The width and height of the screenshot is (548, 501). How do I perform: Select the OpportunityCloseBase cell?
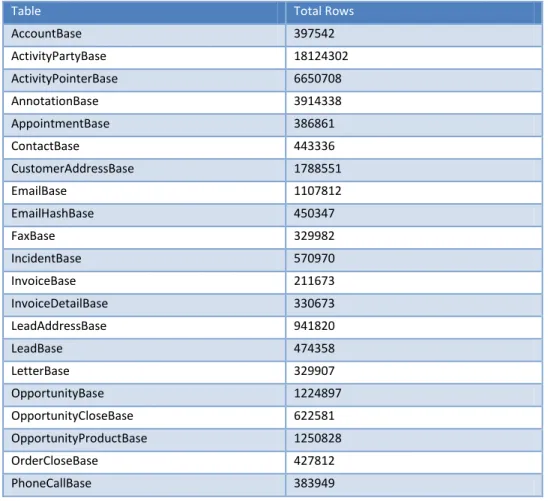point(144,417)
